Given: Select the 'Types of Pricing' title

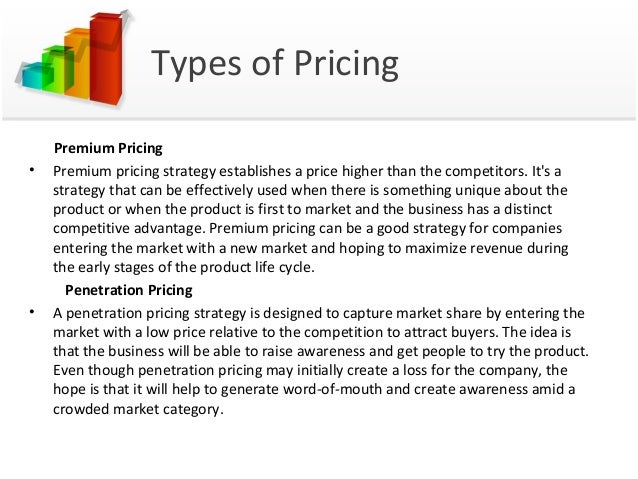Looking at the screenshot, I should click(x=275, y=63).
